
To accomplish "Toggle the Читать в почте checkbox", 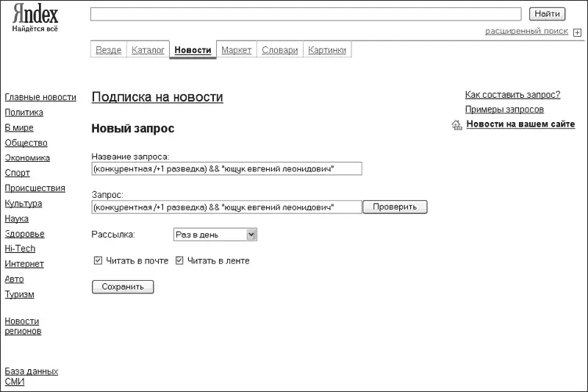I will click(x=98, y=260).
